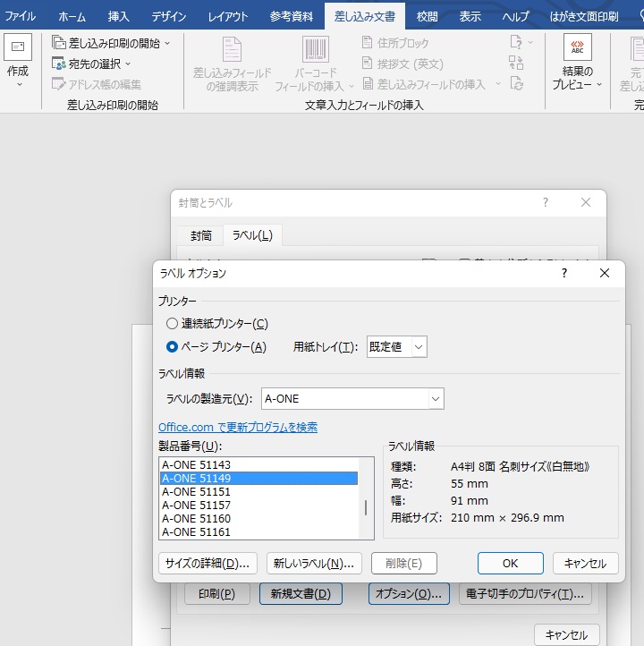The width and height of the screenshot is (644, 646).
Task: Click Office.com で更新プログラムを検索 link
Action: coord(238,427)
